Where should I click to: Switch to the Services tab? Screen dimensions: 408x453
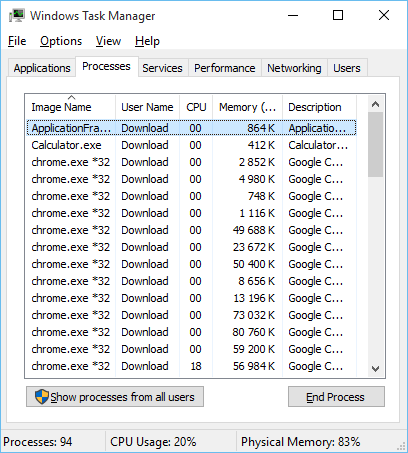(x=162, y=68)
